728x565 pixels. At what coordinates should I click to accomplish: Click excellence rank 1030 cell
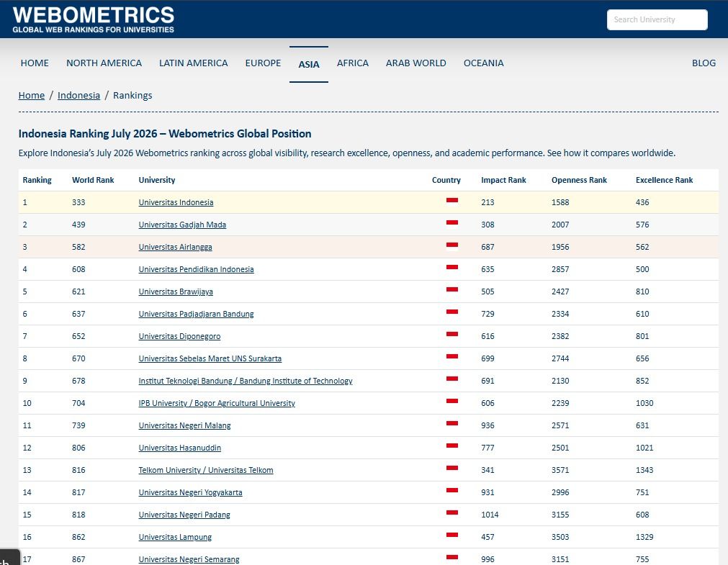[644, 403]
